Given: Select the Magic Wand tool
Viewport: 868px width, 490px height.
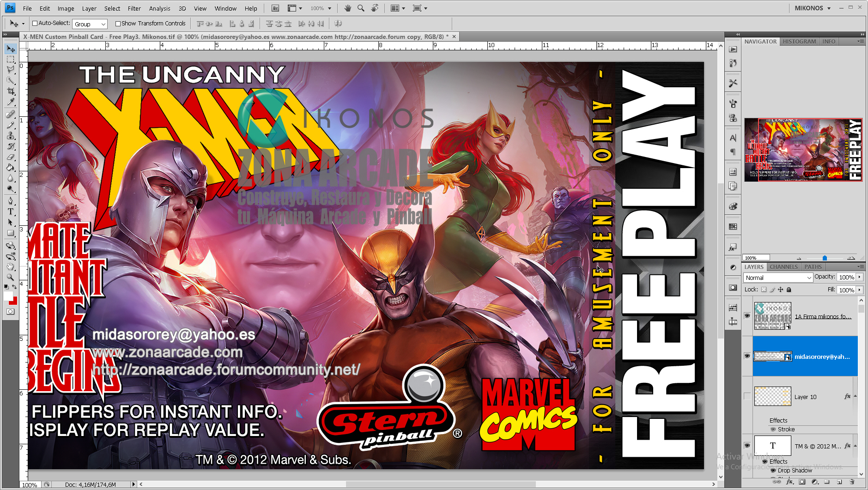Looking at the screenshot, I should tap(11, 80).
